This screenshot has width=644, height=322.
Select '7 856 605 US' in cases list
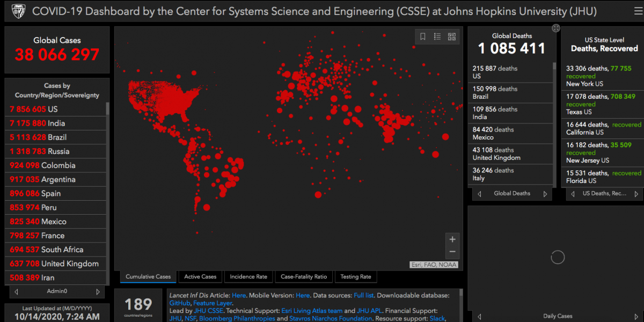(x=56, y=109)
